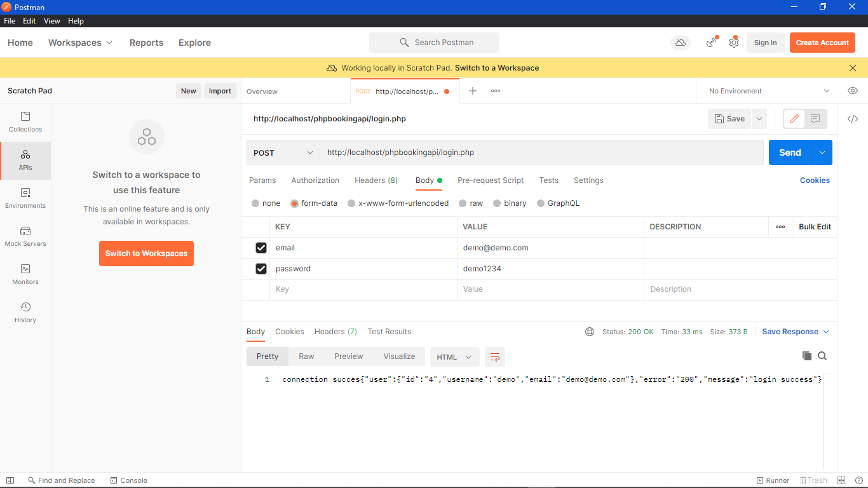The height and width of the screenshot is (488, 868).
Task: Click the environment quick look eye icon
Action: point(853,91)
